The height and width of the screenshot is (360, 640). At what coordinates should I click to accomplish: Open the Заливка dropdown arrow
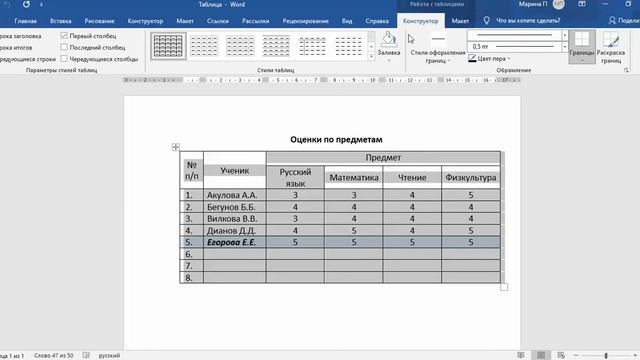pyautogui.click(x=389, y=60)
